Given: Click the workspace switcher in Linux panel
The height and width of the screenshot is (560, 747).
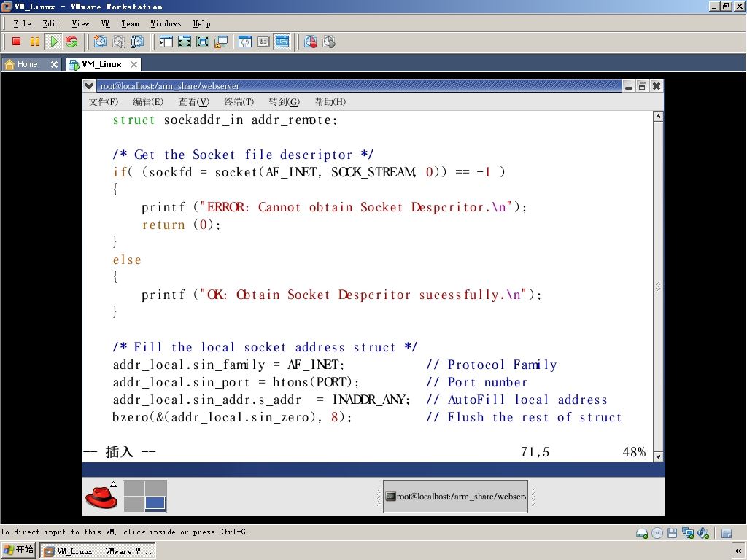Looking at the screenshot, I should [145, 496].
